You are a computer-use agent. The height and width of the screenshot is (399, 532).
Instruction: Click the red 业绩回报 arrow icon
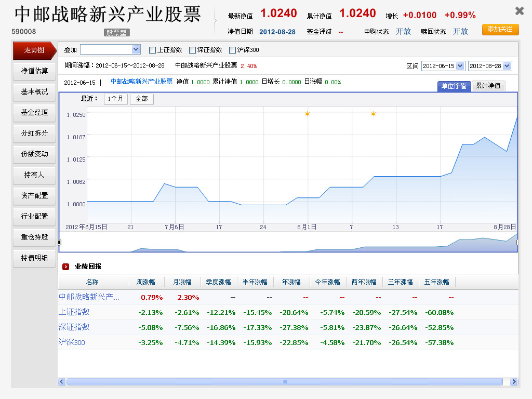tap(66, 267)
